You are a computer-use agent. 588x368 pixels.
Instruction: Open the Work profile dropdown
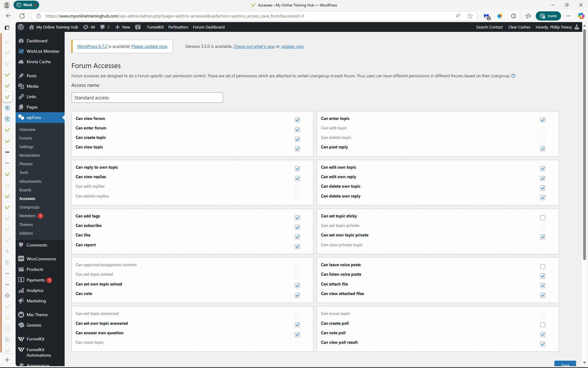pyautogui.click(x=26, y=5)
